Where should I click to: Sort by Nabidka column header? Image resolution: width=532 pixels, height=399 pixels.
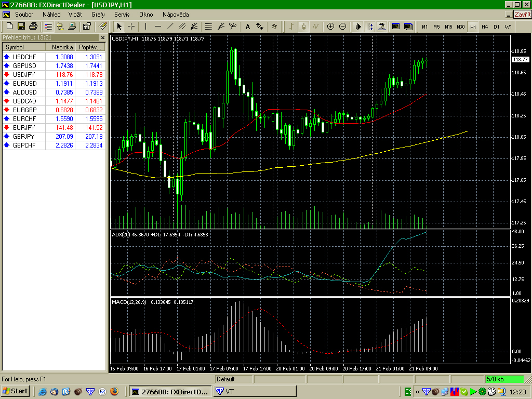[x=60, y=47]
